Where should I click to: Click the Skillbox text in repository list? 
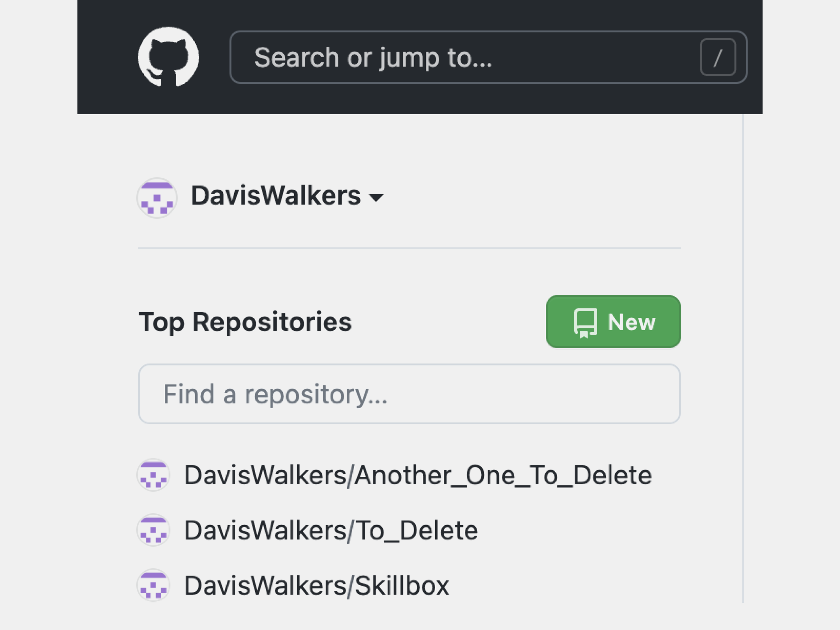coord(402,585)
